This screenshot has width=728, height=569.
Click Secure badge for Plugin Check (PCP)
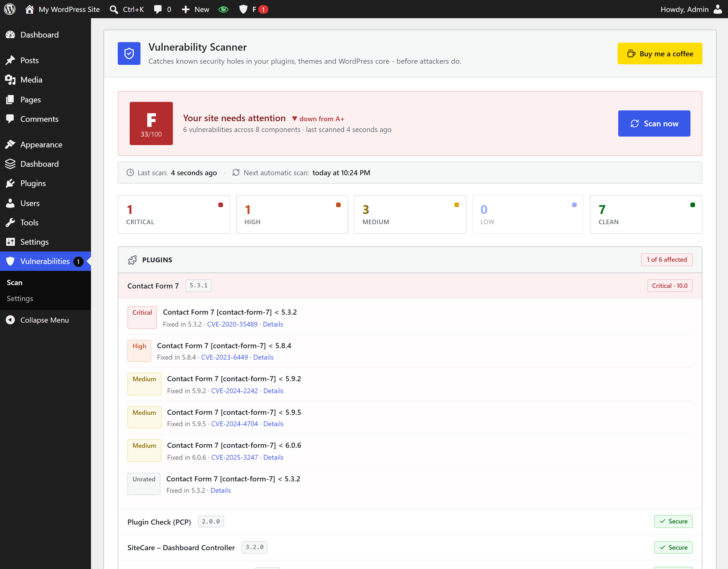click(x=673, y=521)
